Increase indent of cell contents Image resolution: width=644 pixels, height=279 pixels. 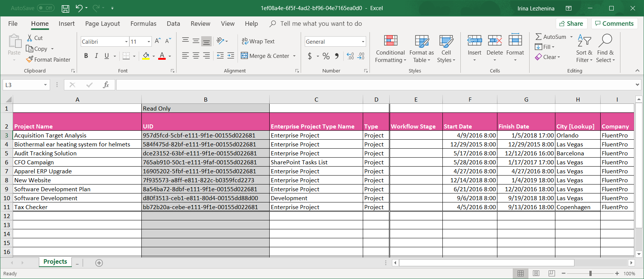[x=231, y=56]
